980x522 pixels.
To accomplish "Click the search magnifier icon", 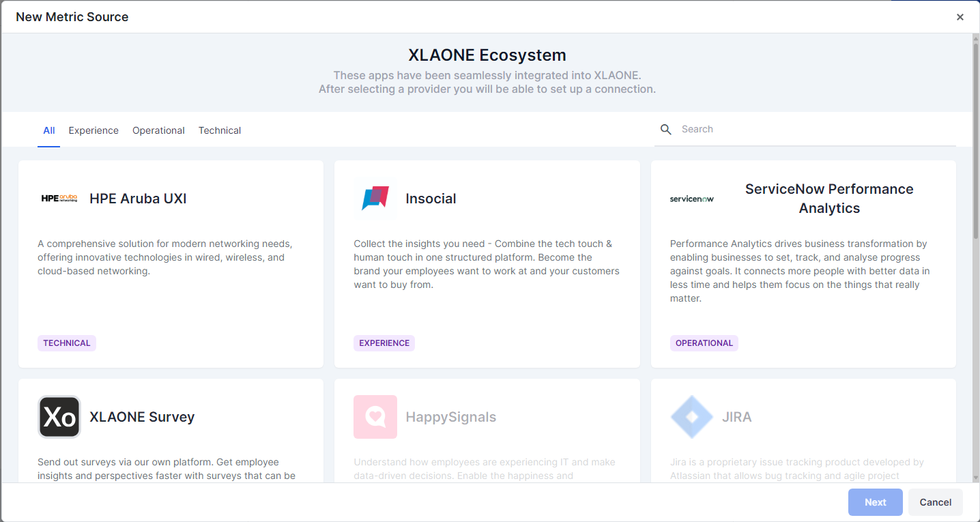I will click(x=666, y=130).
